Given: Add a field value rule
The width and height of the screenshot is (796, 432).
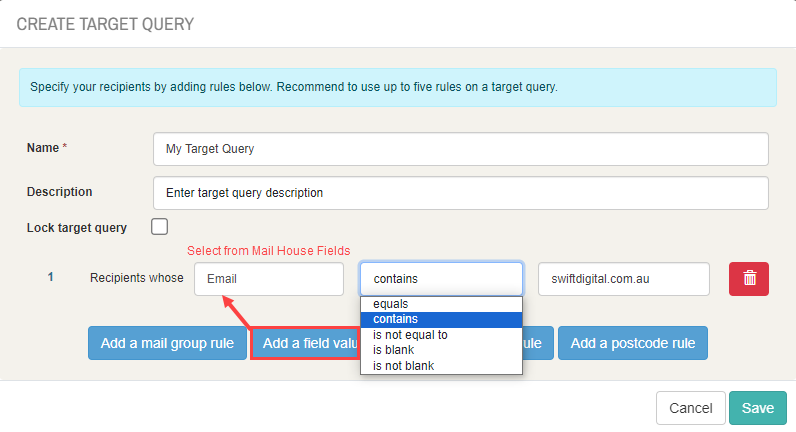Looking at the screenshot, I should point(306,343).
